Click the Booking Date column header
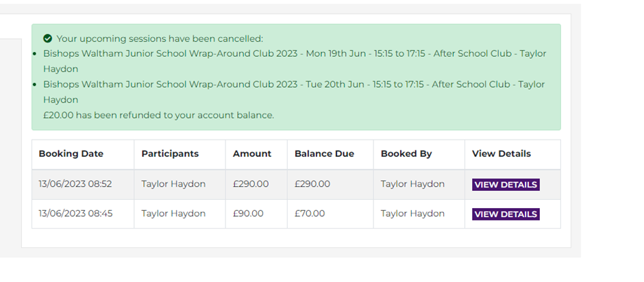This screenshot has height=282, width=644. point(71,154)
